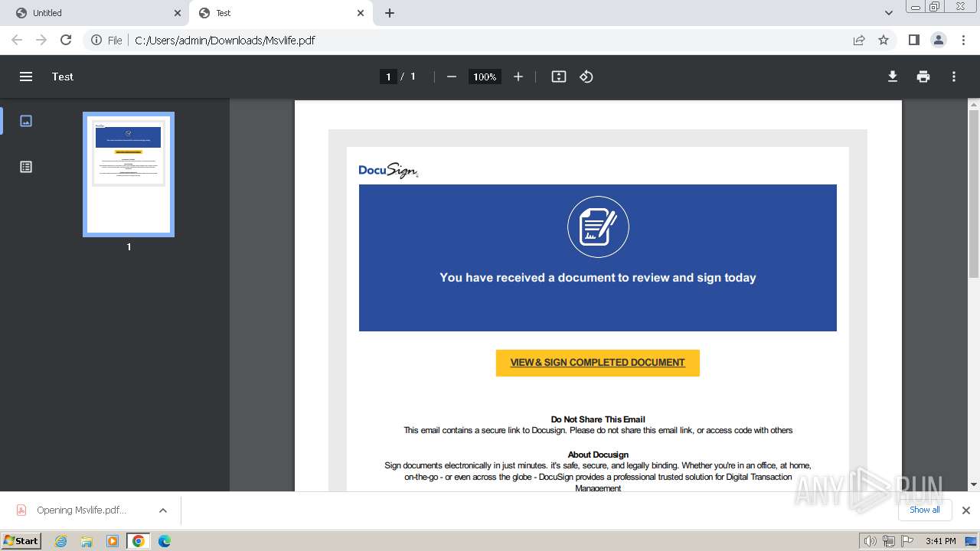Open Windows Media Player from taskbar
This screenshot has height=551, width=980.
click(x=113, y=541)
